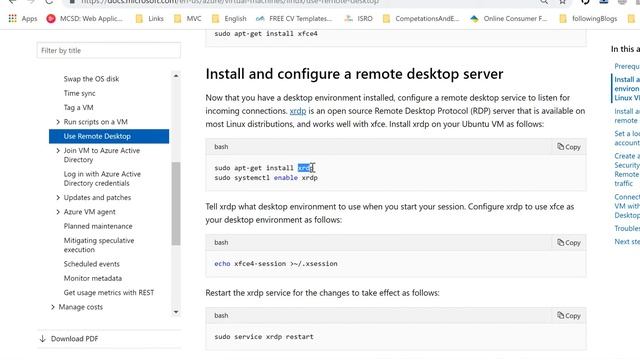Image resolution: width=640 pixels, height=360 pixels.
Task: Click the sudo apt-get install xfce4 line
Action: coord(266,33)
